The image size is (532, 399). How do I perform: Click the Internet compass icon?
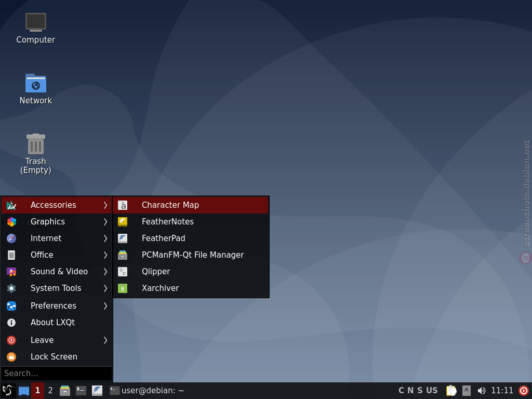pyautogui.click(x=11, y=238)
